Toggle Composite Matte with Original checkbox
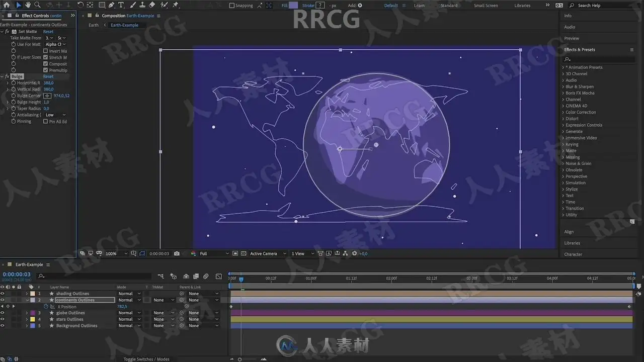The width and height of the screenshot is (644, 362). coord(45,64)
